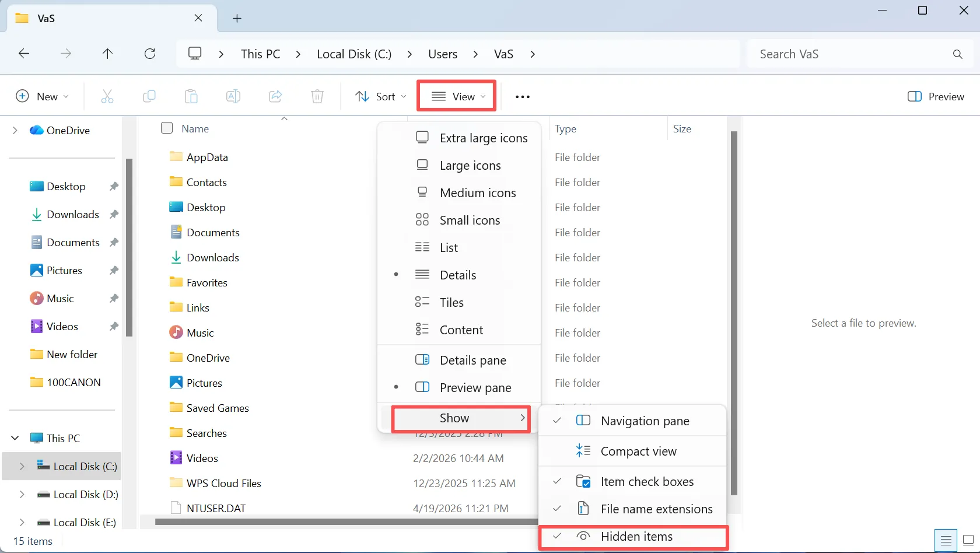Click the Copy icon in toolbar
Viewport: 980px width, 553px height.
[149, 96]
